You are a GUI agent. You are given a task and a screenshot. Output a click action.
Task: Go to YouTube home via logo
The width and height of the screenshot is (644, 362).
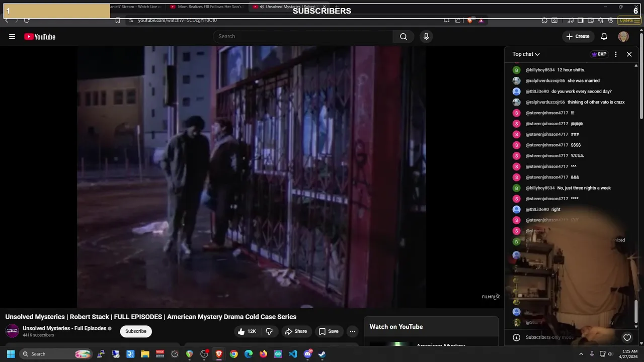click(x=40, y=37)
